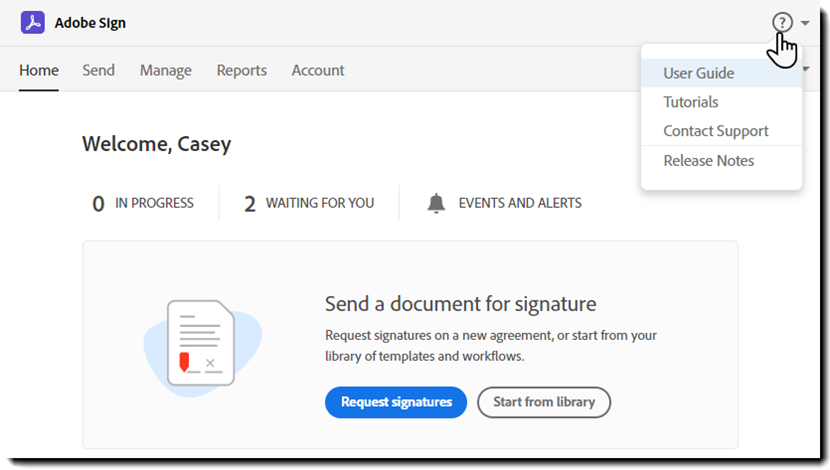The image size is (830, 470).
Task: Choose User Guide from help menu
Action: click(721, 73)
